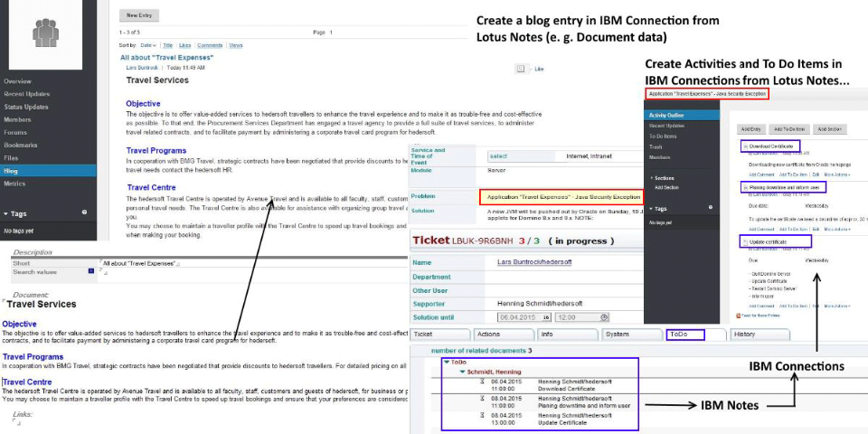
Task: Open the calendar picker beside Solution until date
Action: (546, 317)
